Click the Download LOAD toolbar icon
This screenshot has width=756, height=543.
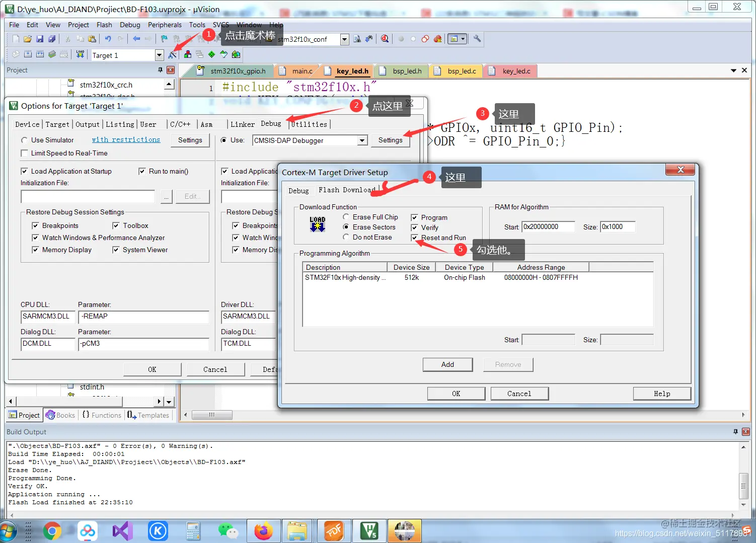point(80,54)
